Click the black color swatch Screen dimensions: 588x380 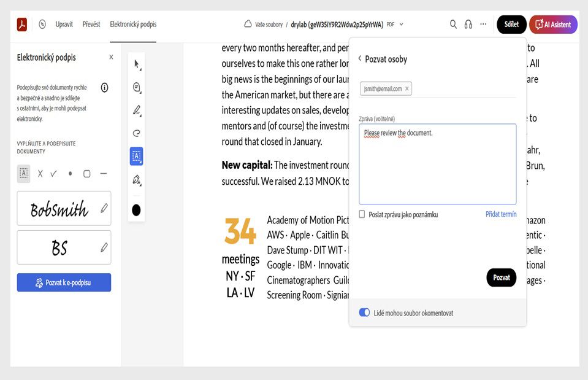click(x=136, y=211)
